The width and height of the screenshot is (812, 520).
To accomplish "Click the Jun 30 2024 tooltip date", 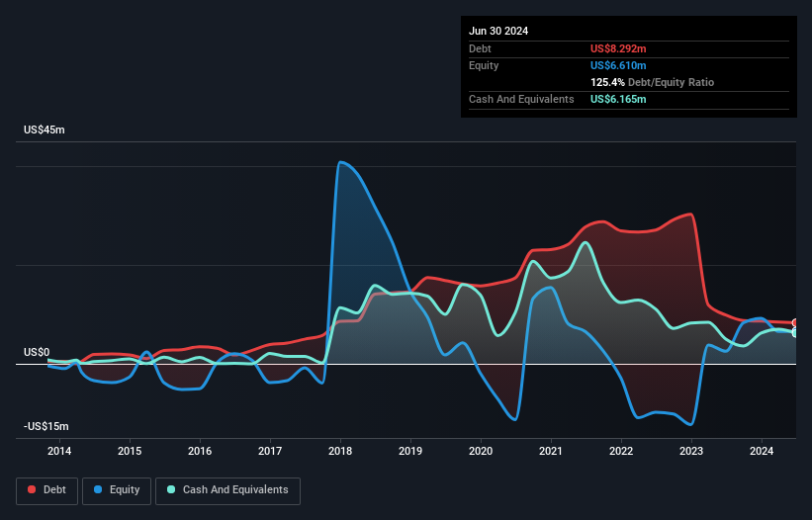I will [x=498, y=31].
